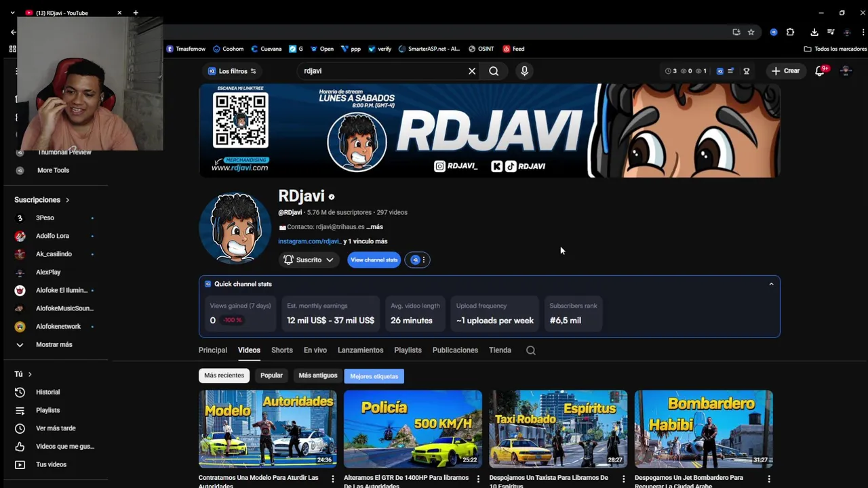This screenshot has height=488, width=868.
Task: Select the Mejores etiquetas chip
Action: [x=374, y=376]
